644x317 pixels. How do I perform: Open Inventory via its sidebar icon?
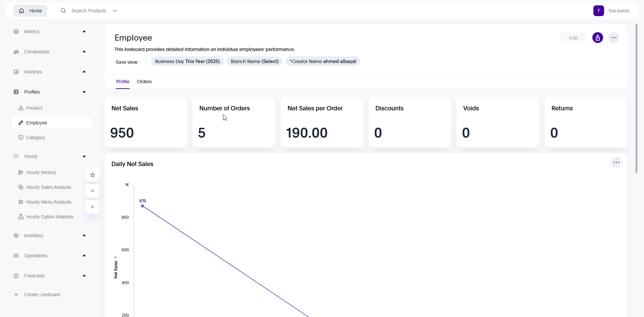(16, 235)
